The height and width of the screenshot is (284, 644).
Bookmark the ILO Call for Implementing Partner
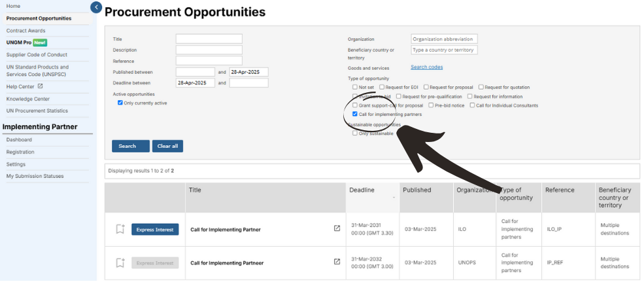click(x=120, y=229)
